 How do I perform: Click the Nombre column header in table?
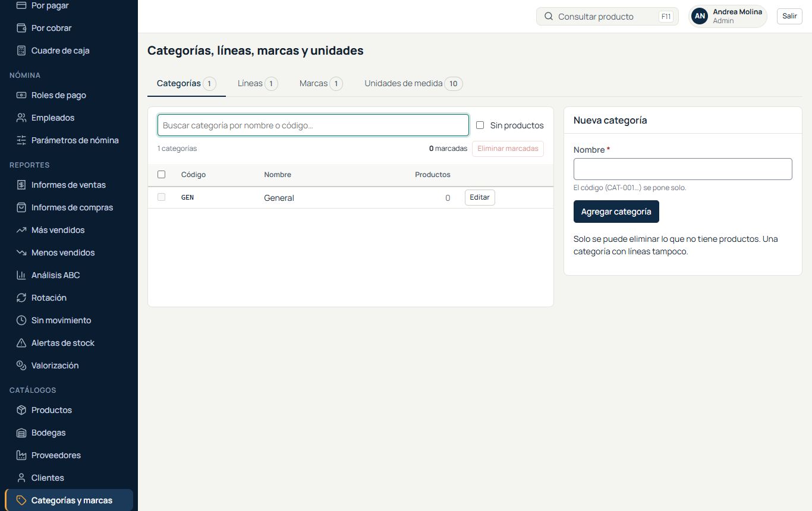click(x=278, y=175)
